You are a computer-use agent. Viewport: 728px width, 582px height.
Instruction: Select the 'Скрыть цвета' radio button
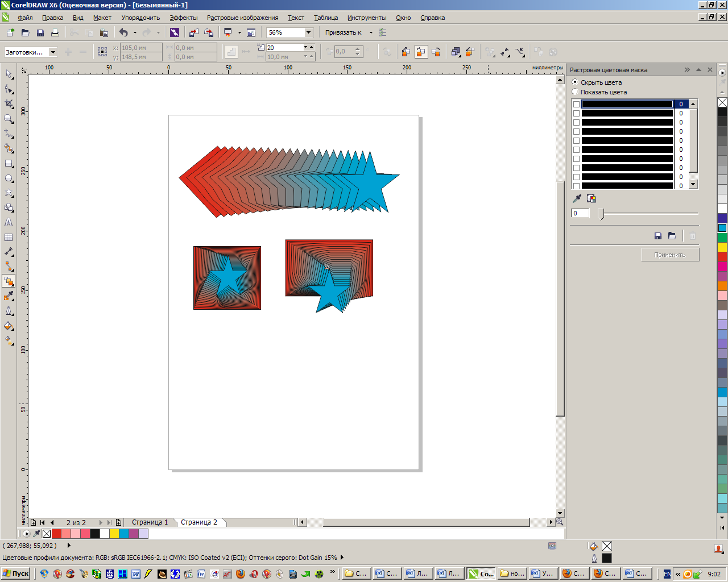pyautogui.click(x=575, y=82)
